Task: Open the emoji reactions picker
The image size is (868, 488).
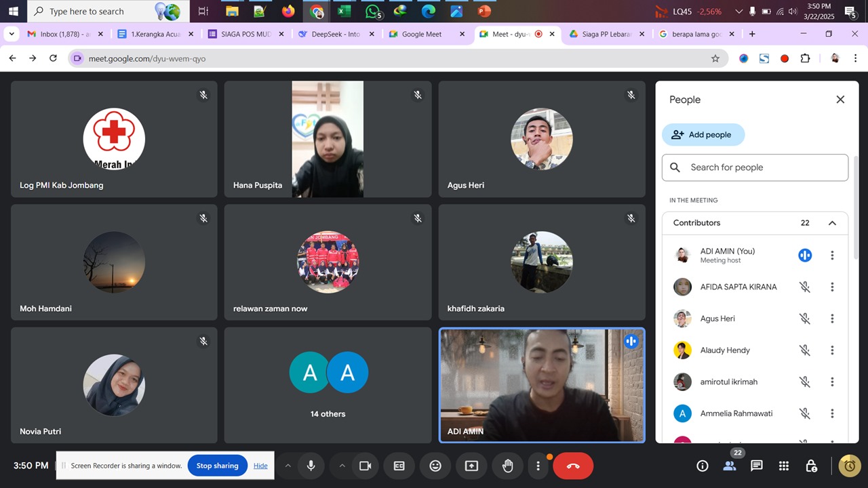Action: pos(435,466)
